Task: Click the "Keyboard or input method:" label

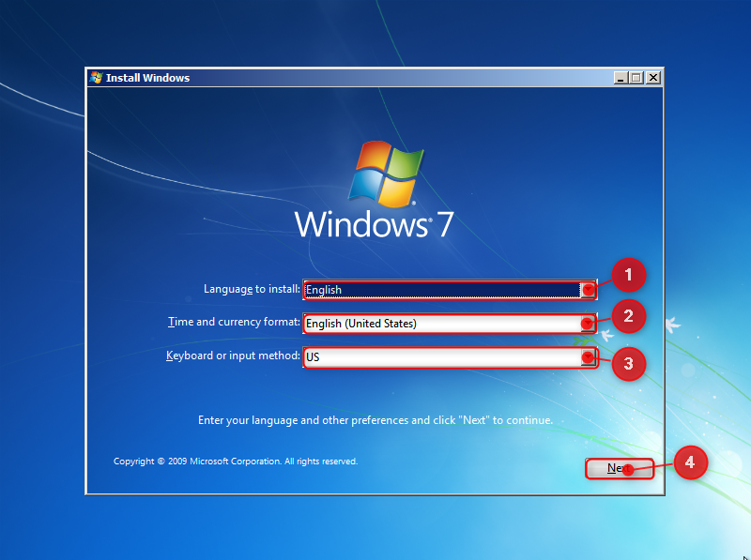Action: (x=233, y=356)
